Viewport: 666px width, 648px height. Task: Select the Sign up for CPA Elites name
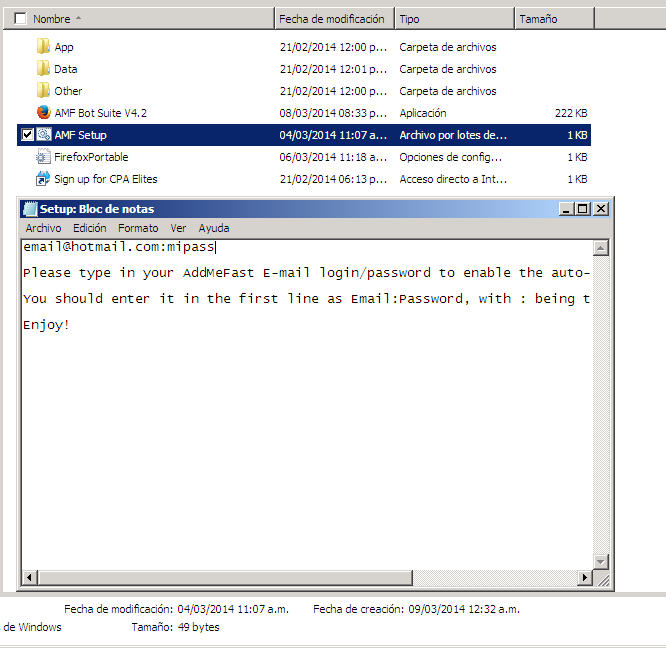tap(106, 179)
